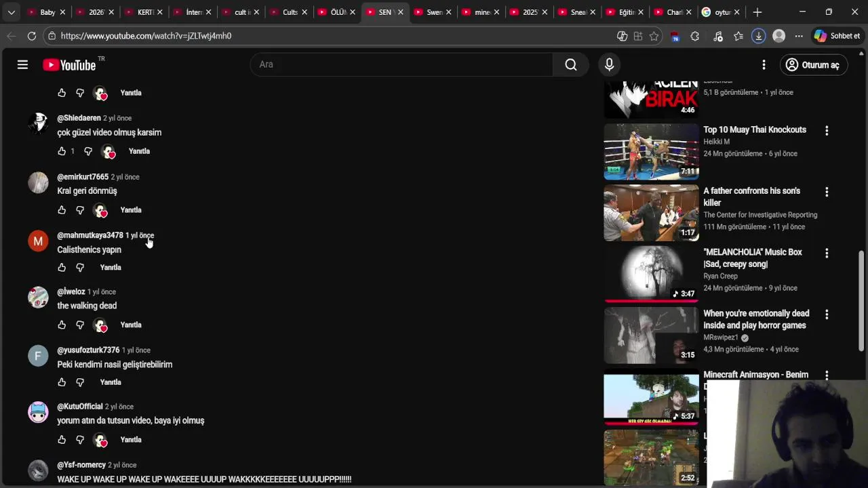Open @KutuOfficial profile avatar
This screenshot has height=488, width=868.
[x=38, y=412]
